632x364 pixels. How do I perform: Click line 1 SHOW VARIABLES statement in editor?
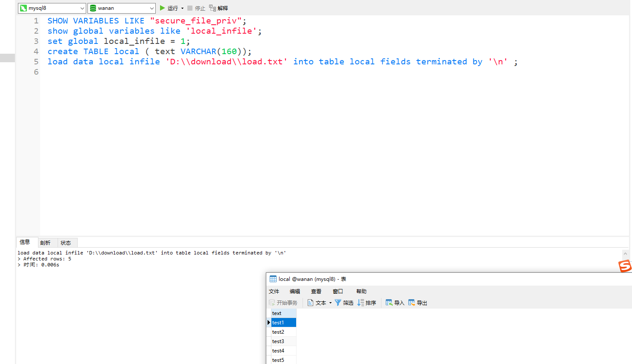[x=147, y=21]
